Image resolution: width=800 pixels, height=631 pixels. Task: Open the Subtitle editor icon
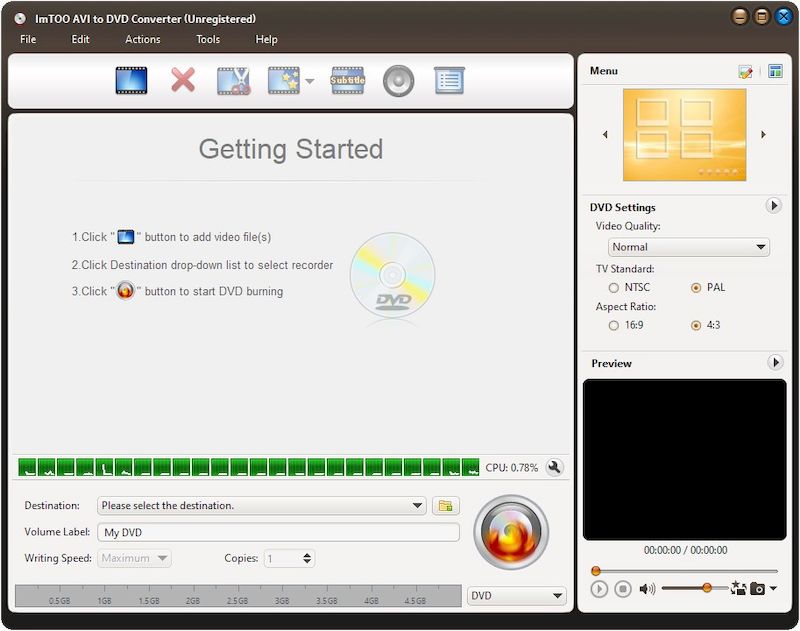coord(347,80)
